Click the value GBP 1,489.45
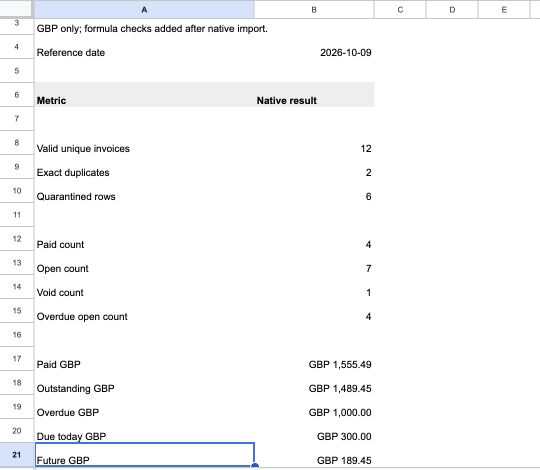The width and height of the screenshot is (540, 470). pos(314,383)
